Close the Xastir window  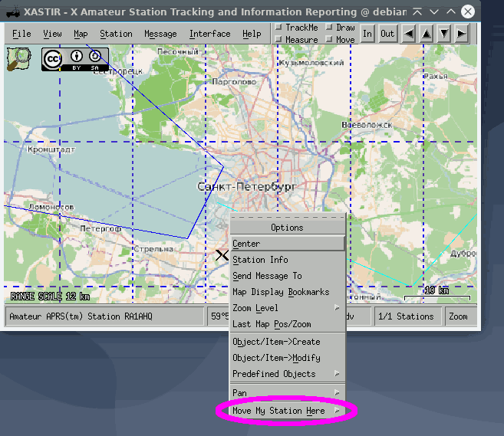pos(468,12)
